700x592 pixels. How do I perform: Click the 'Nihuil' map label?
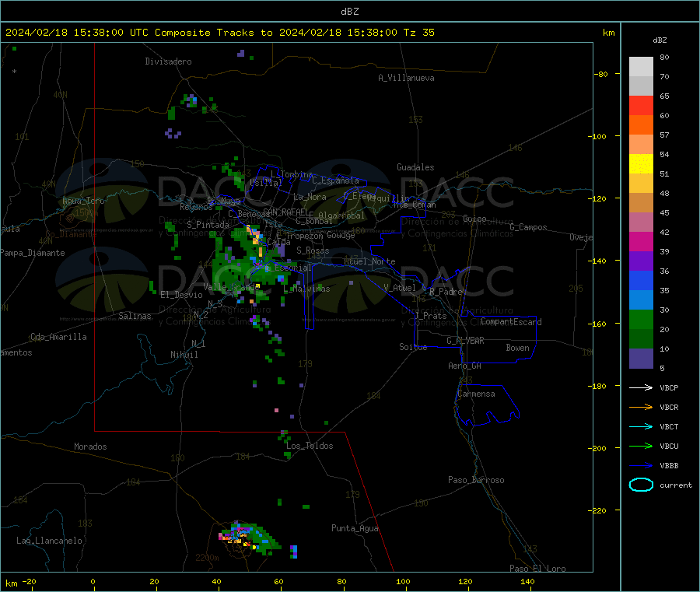pos(184,355)
